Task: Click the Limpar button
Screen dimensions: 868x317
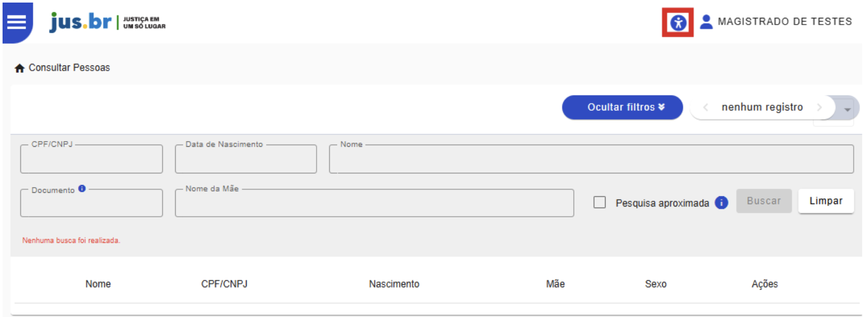Action: (x=826, y=201)
